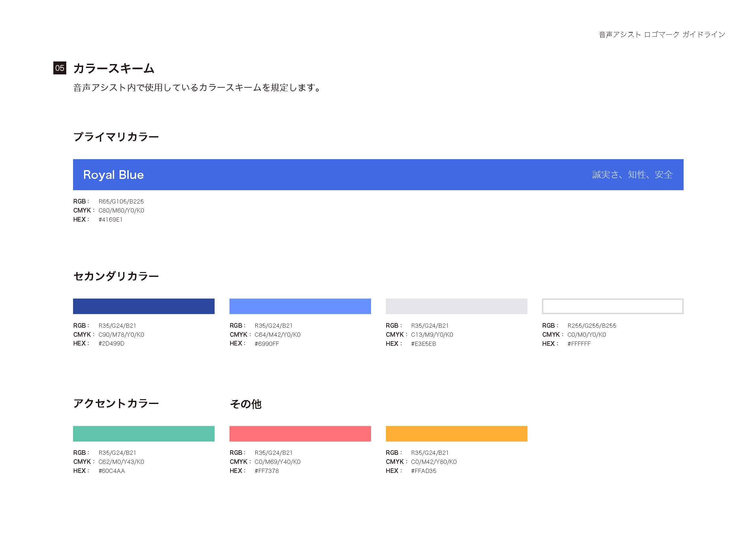Click the Royal Blue label text
756x535 pixels.
click(x=113, y=175)
